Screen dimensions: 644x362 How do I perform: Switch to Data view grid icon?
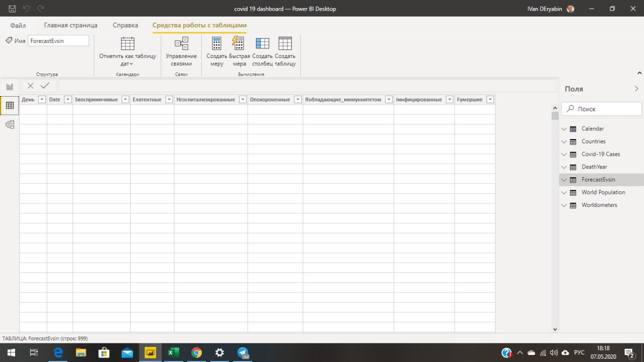(10, 105)
